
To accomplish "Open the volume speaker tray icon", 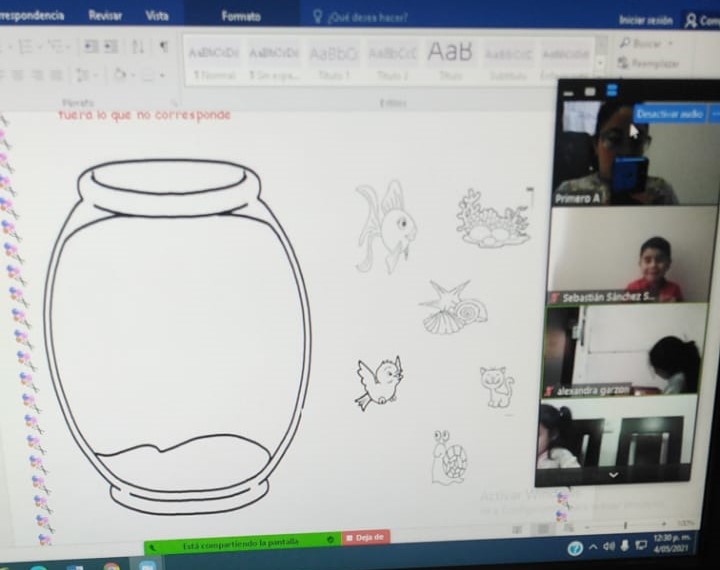I will click(x=609, y=546).
